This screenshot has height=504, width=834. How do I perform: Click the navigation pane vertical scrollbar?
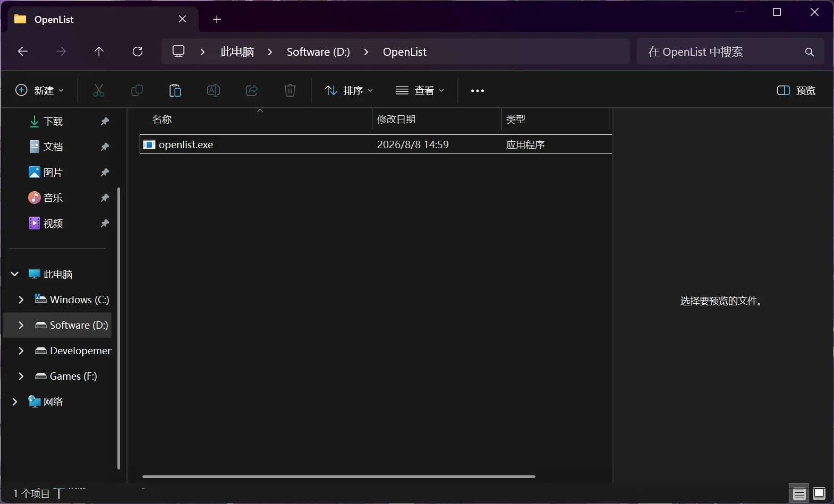tap(118, 328)
